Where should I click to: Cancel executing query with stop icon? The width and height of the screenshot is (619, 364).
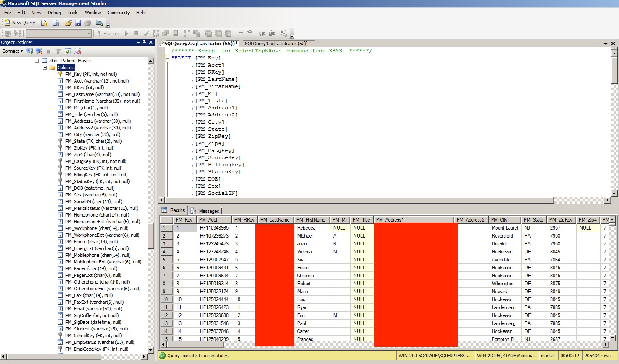coord(136,33)
